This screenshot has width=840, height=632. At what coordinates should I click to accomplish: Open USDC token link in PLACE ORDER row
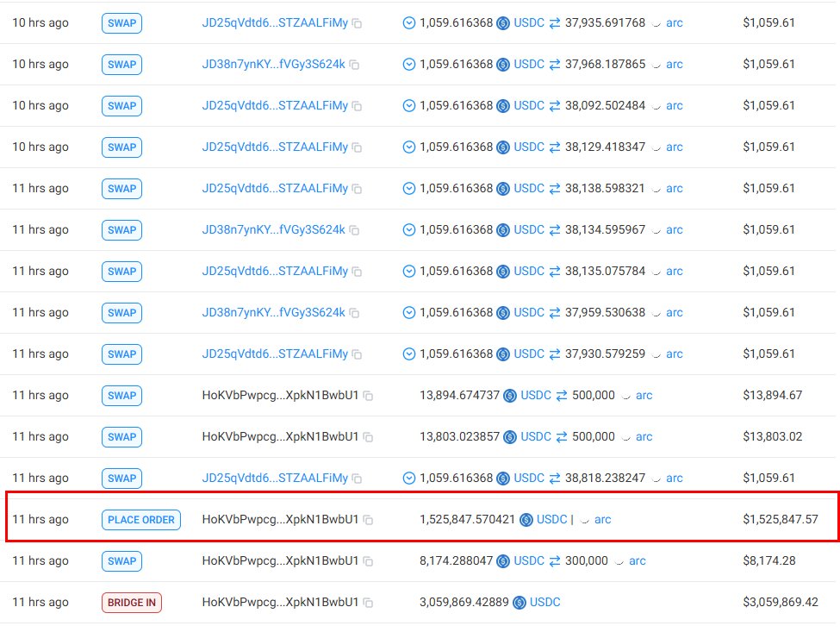551,519
